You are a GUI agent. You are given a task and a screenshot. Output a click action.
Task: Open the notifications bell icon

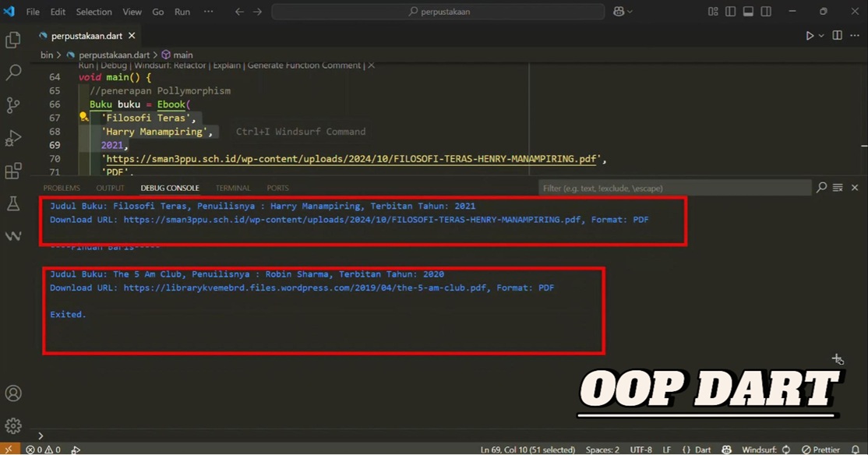[856, 450]
